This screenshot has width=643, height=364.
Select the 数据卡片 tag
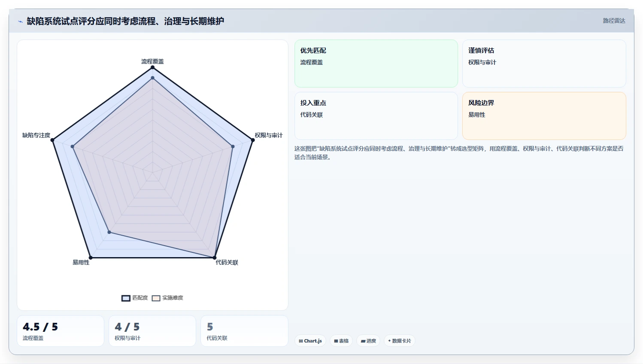tap(400, 341)
